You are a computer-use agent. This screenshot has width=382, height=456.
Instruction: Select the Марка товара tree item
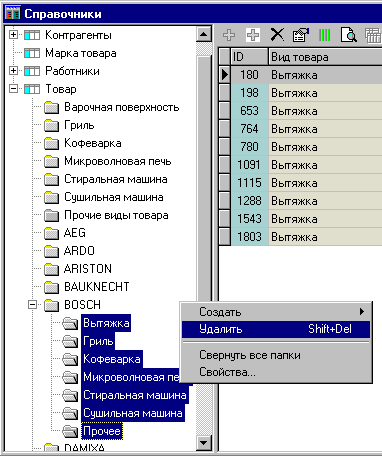click(x=81, y=53)
